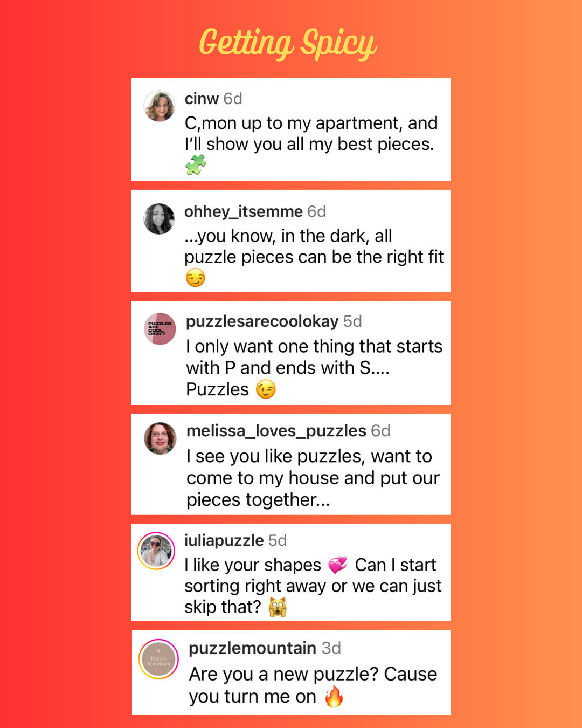Click cinw's profile picture
This screenshot has width=582, height=728.
[160, 106]
